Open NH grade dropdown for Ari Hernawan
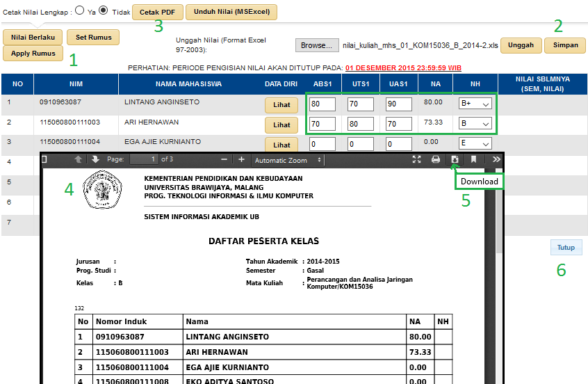This screenshot has height=384, width=588. pyautogui.click(x=475, y=124)
